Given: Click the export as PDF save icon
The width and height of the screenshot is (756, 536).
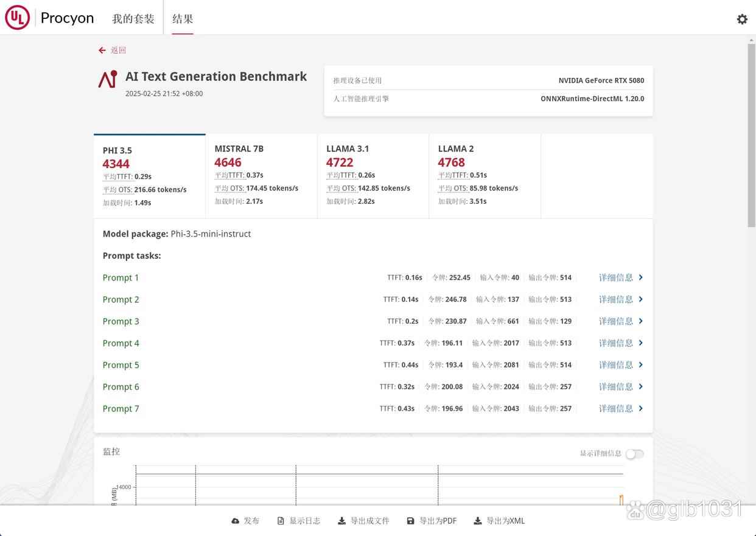Looking at the screenshot, I should pyautogui.click(x=411, y=521).
